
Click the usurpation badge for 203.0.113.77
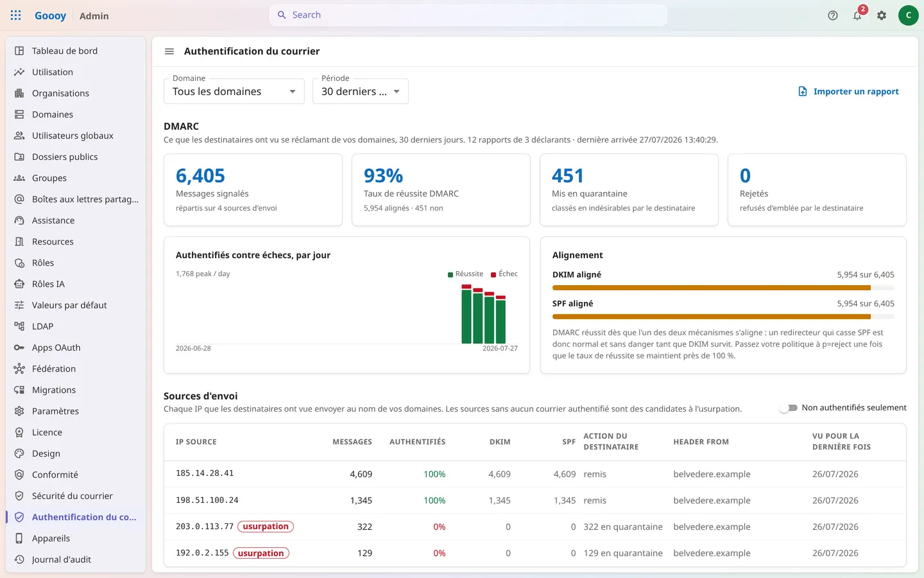click(266, 527)
